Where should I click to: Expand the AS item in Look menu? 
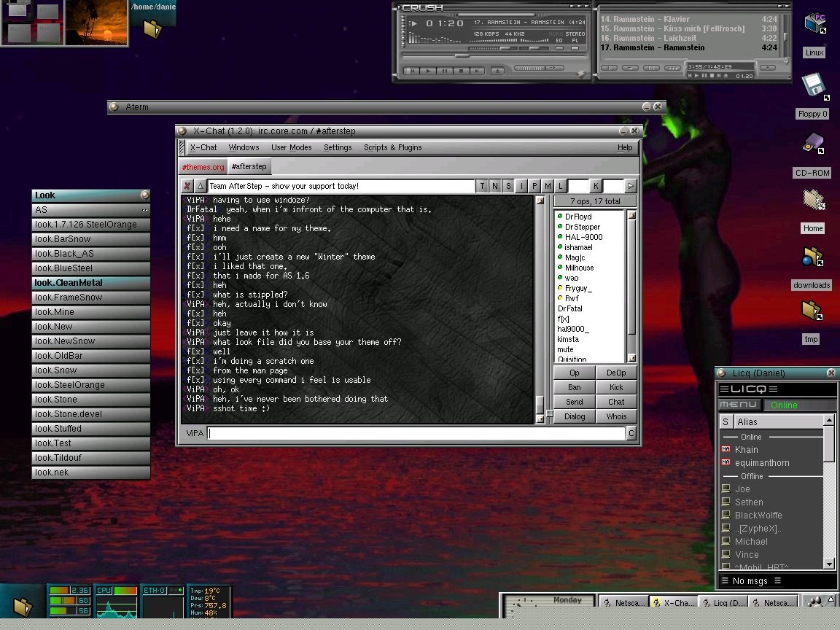[x=90, y=210]
